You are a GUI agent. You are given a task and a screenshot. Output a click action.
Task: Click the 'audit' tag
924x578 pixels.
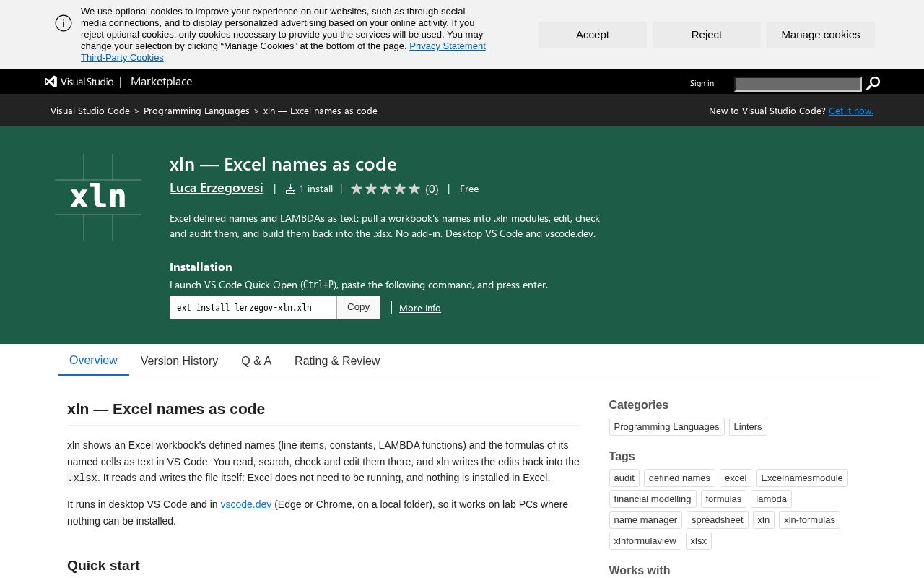624,478
